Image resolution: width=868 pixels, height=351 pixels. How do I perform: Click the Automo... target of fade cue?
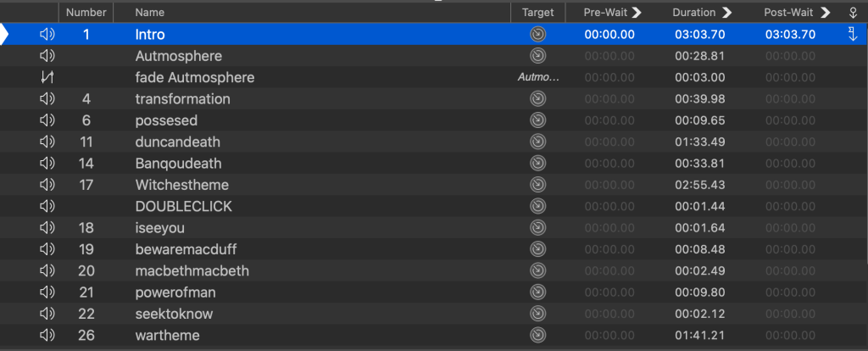point(538,78)
